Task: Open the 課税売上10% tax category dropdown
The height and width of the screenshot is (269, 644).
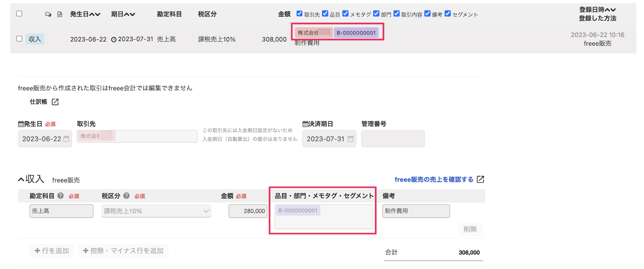Action: [156, 211]
